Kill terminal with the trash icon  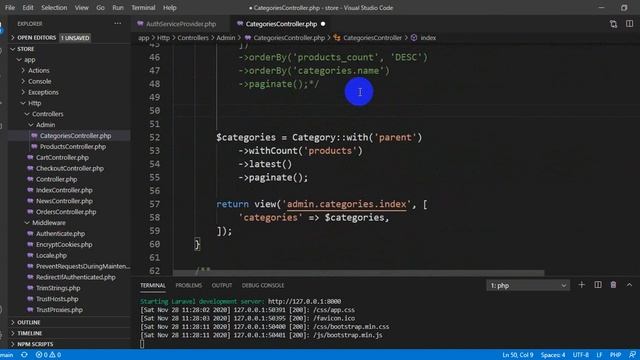pos(613,285)
